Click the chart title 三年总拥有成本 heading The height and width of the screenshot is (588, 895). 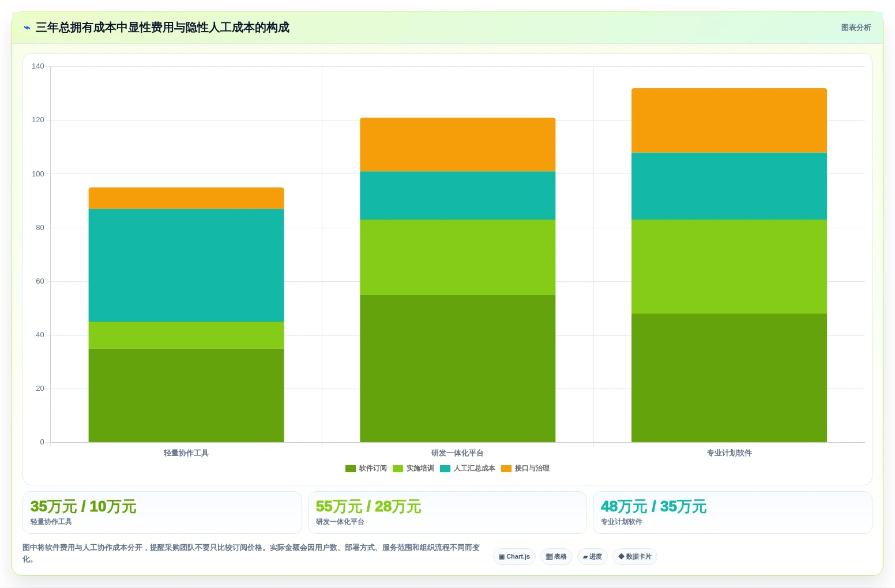(x=163, y=28)
